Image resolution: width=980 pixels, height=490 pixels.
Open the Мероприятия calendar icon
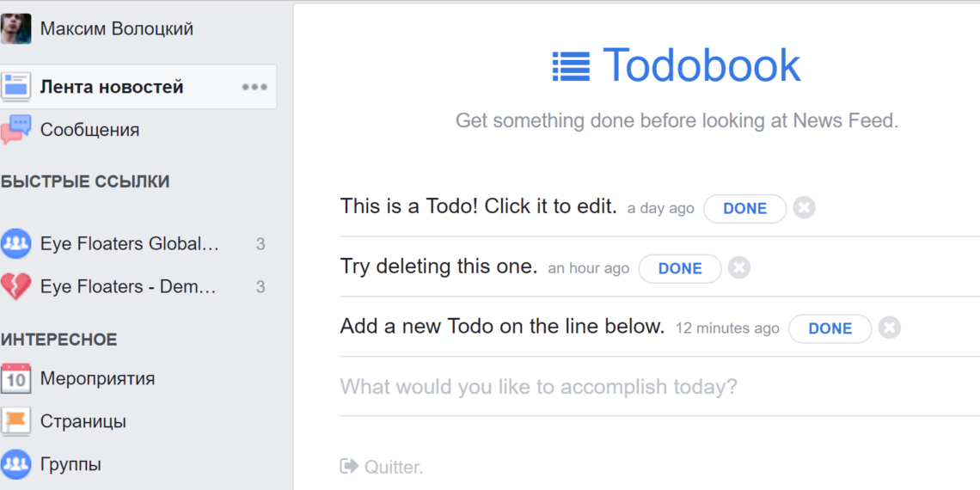pos(16,378)
